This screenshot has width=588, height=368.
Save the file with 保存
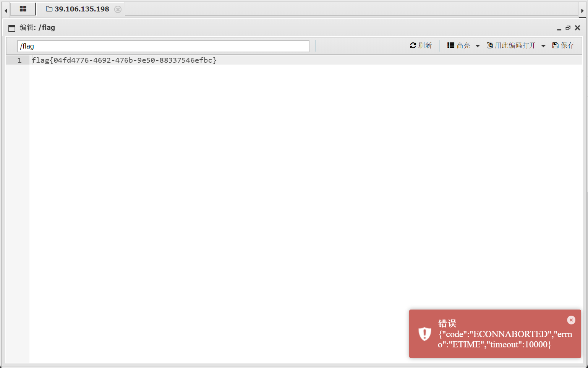pos(563,45)
